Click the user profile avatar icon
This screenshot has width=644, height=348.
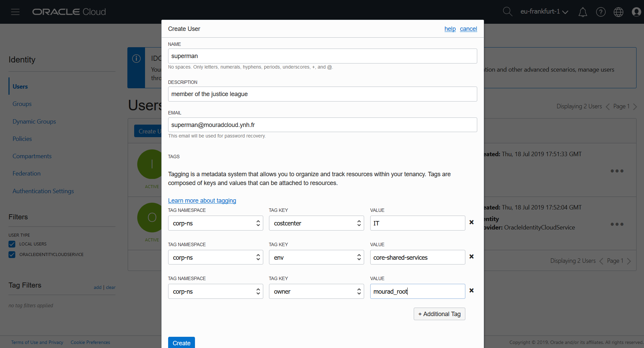(637, 12)
